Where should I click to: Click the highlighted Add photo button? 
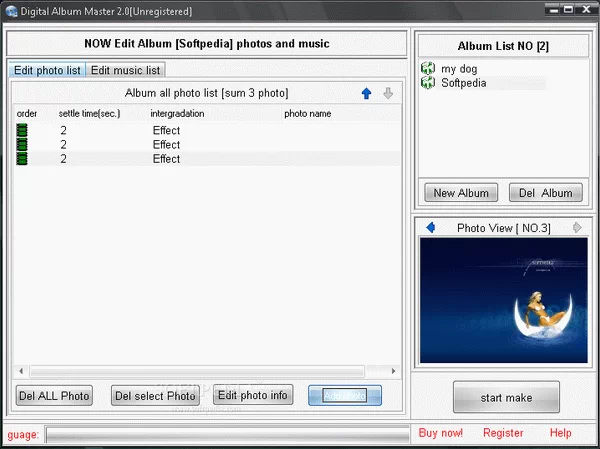pos(345,395)
